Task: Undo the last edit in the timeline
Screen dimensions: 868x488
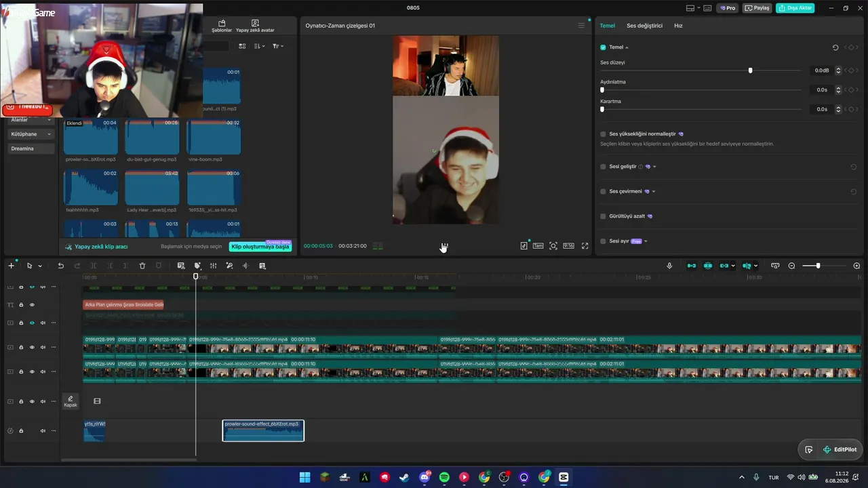Action: pos(60,266)
